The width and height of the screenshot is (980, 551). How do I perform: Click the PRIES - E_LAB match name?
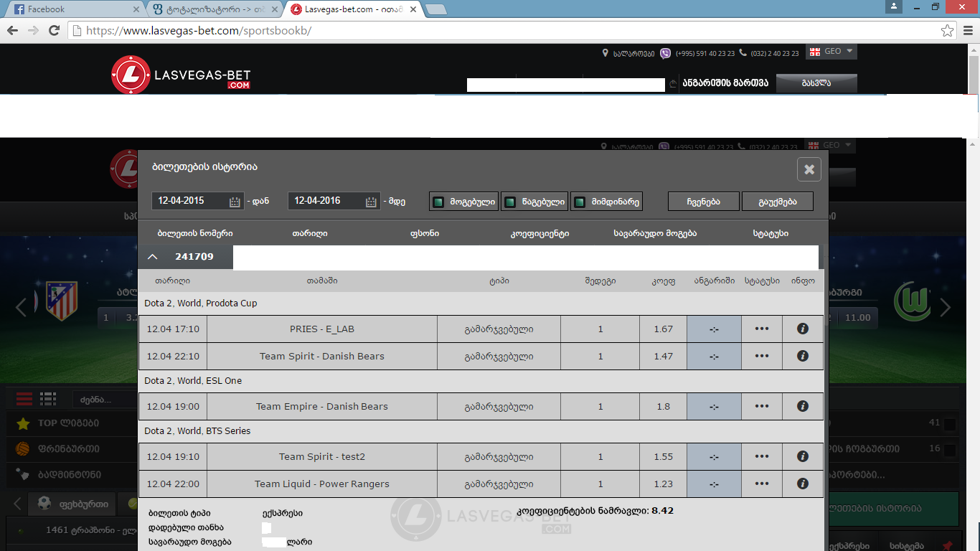(322, 329)
